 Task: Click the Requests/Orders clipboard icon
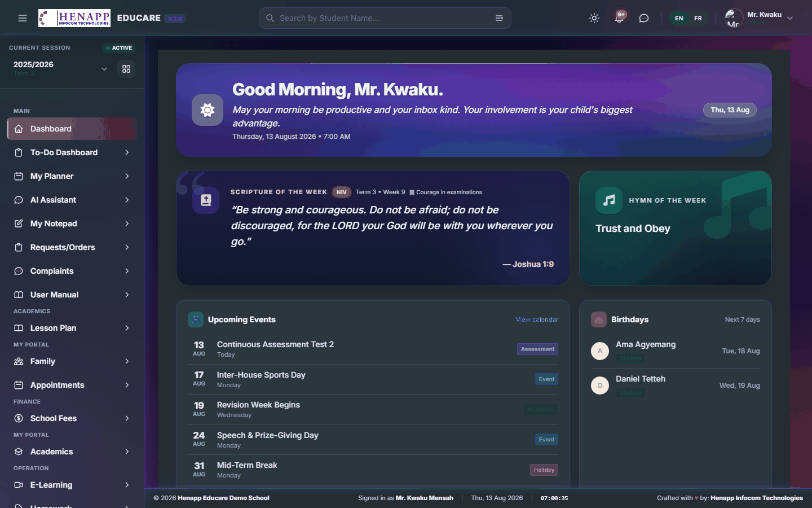point(19,247)
